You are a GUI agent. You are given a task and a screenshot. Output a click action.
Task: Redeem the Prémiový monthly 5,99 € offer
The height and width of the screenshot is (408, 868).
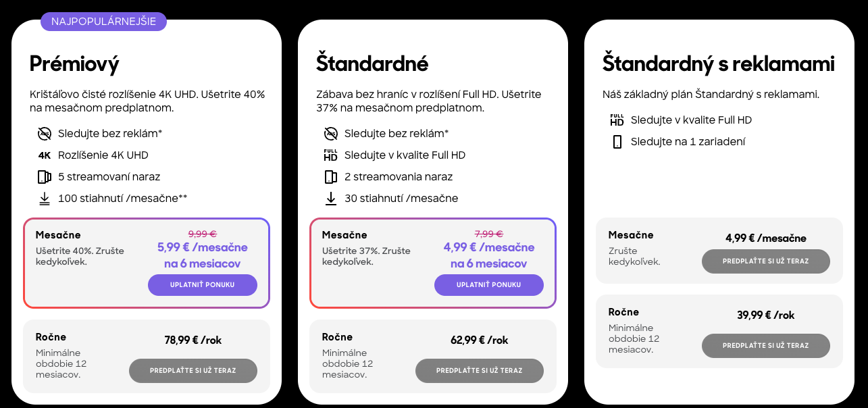pos(203,285)
